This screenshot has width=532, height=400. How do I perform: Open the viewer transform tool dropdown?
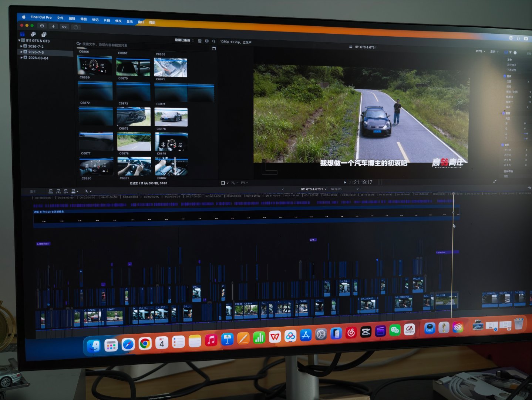[225, 183]
